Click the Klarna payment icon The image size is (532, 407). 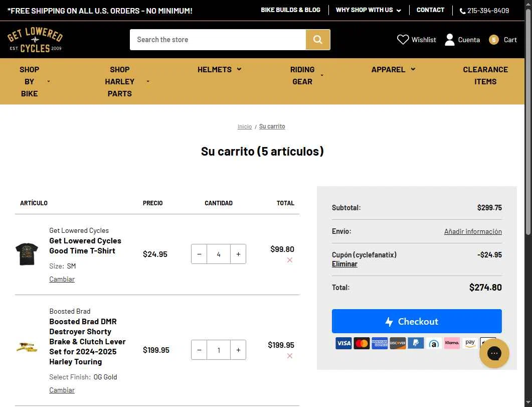(452, 343)
